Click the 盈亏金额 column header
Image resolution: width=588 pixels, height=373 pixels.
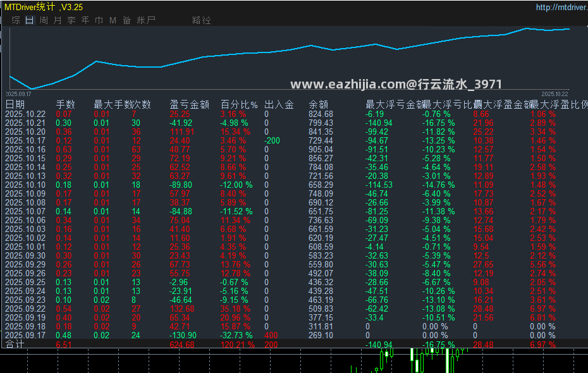point(190,104)
